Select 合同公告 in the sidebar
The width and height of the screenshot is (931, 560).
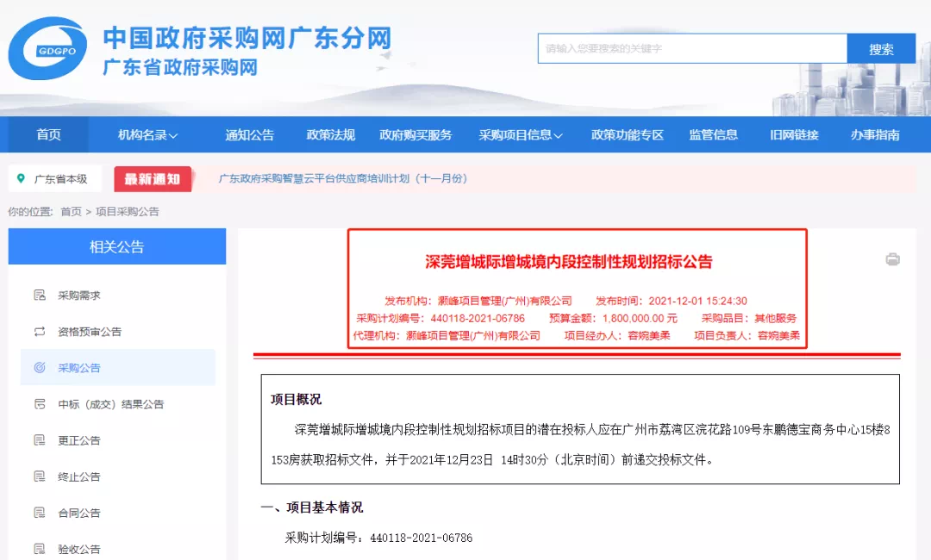pos(79,513)
